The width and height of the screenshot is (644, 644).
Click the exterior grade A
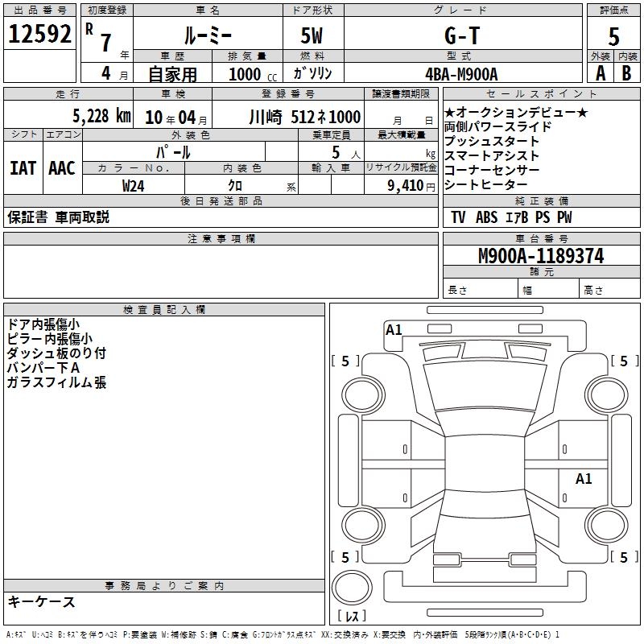pyautogui.click(x=601, y=73)
